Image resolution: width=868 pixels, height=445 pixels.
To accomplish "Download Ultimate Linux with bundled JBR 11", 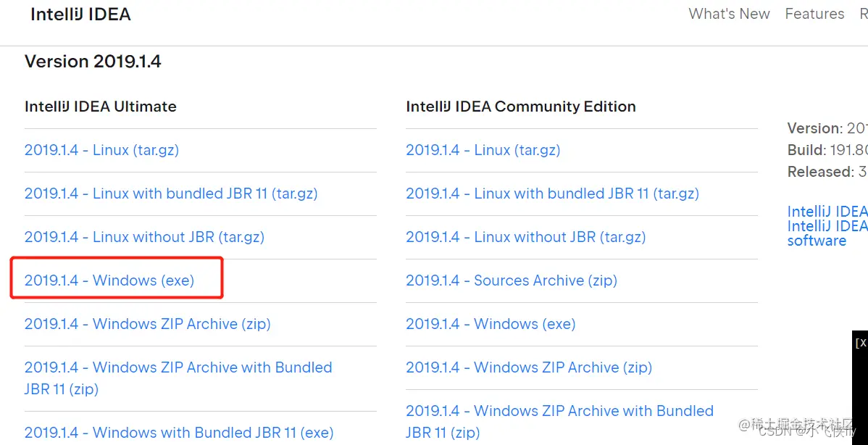I will (x=171, y=194).
